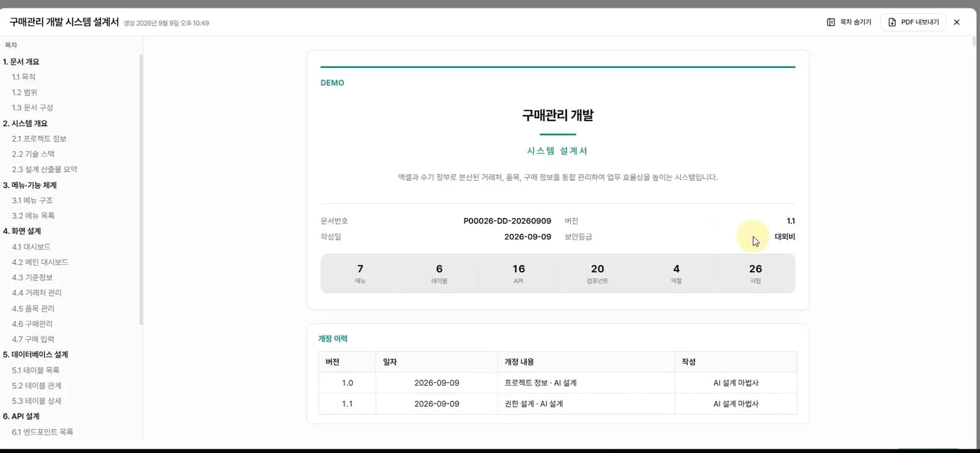Click the document page scrollbar thumb
Screen dimensions: 980x453
pos(974,42)
